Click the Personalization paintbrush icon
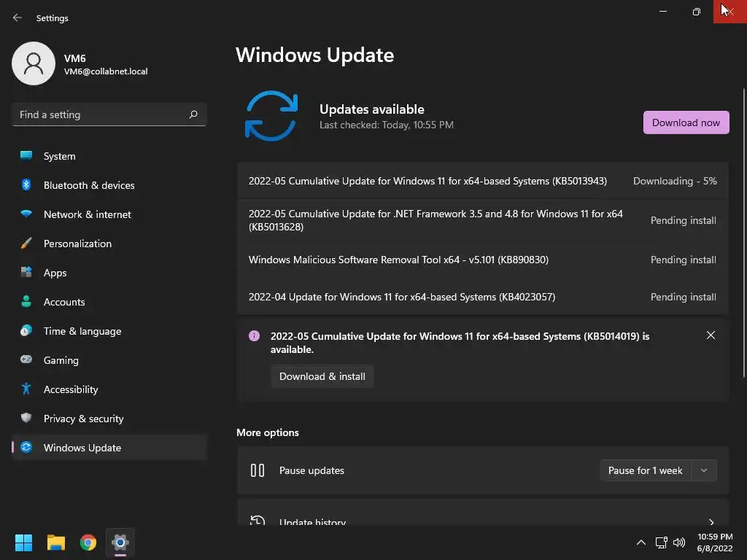This screenshot has height=560, width=747. tap(26, 244)
